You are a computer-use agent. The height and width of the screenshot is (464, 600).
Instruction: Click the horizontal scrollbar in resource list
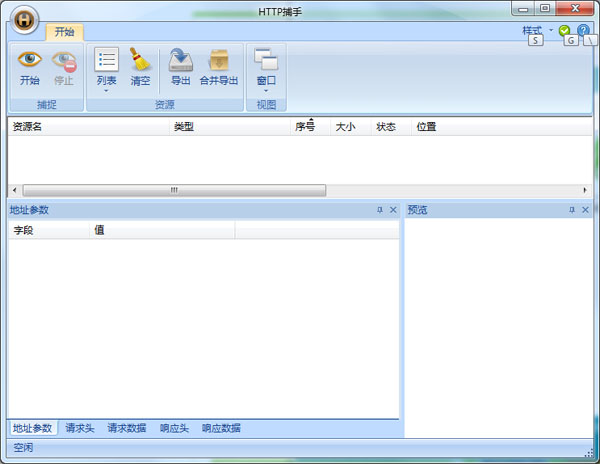click(x=174, y=190)
